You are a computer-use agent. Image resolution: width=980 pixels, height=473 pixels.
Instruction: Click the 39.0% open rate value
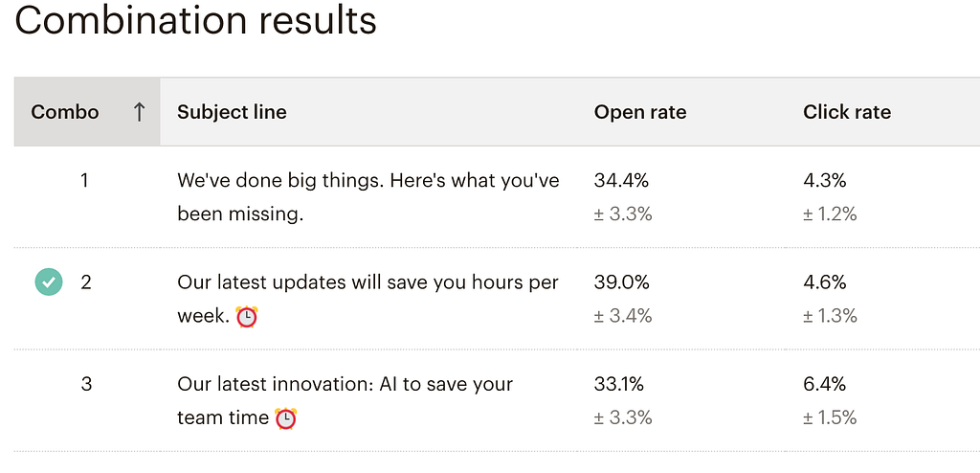tap(622, 282)
